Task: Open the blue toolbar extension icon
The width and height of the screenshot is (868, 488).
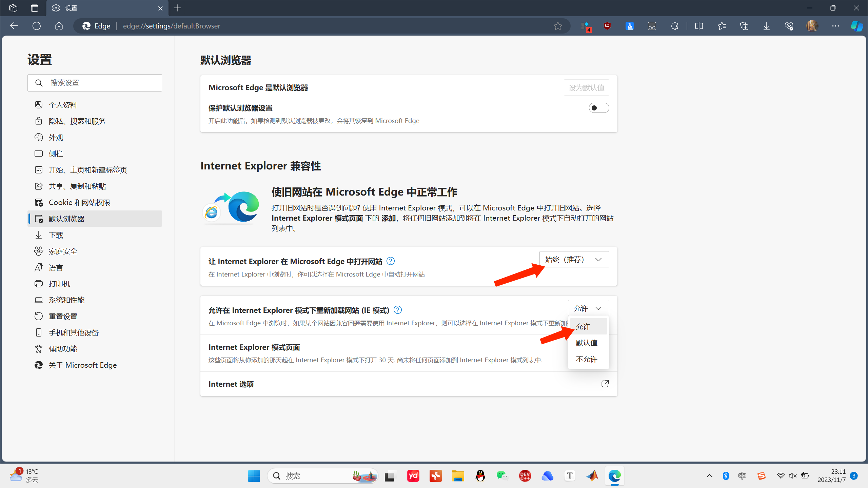Action: coord(630,26)
